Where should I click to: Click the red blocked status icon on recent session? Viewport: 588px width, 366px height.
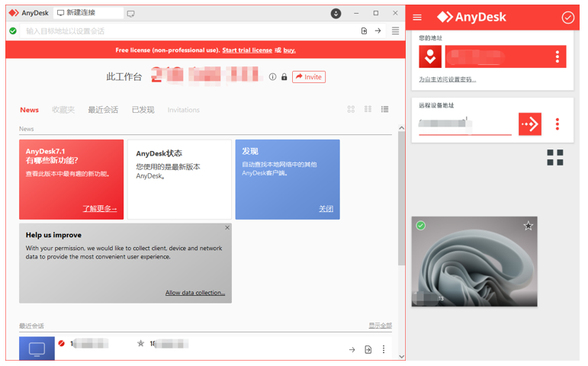point(62,343)
